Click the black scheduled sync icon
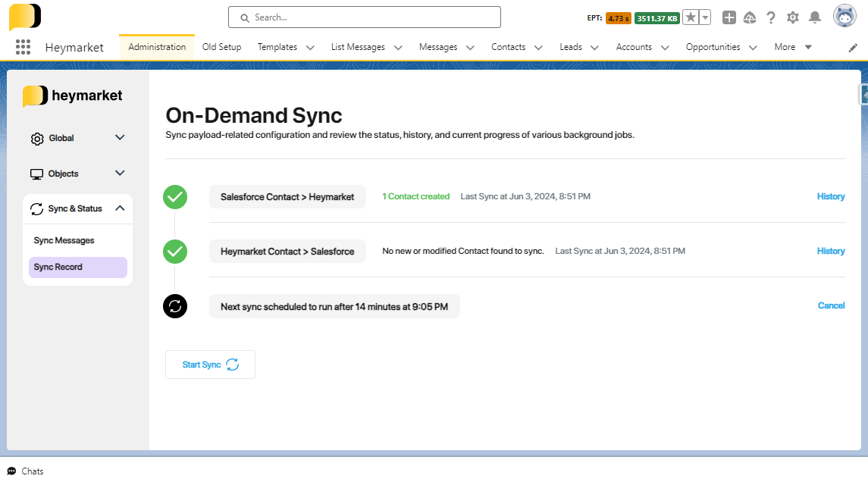Viewport: 868px width, 482px height. [175, 306]
